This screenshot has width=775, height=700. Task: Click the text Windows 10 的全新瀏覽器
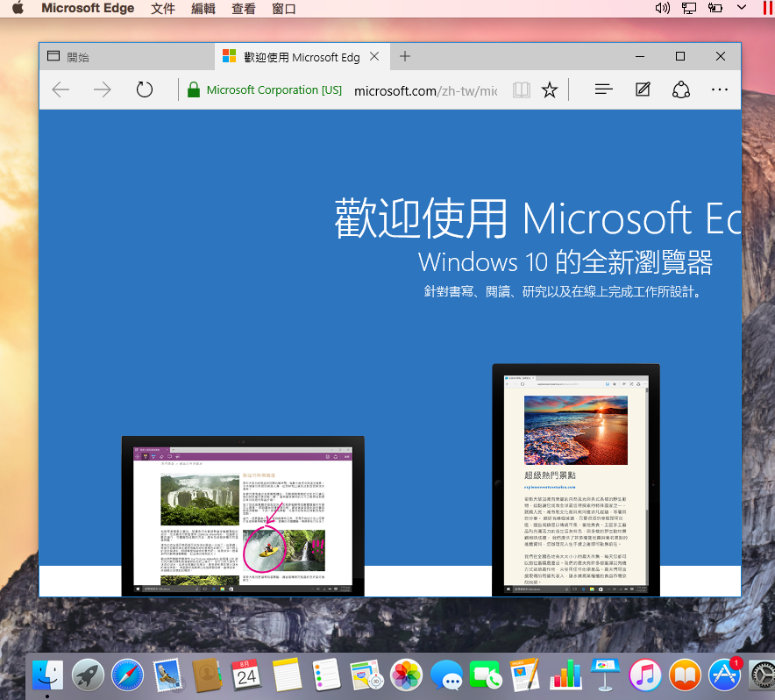pyautogui.click(x=565, y=262)
